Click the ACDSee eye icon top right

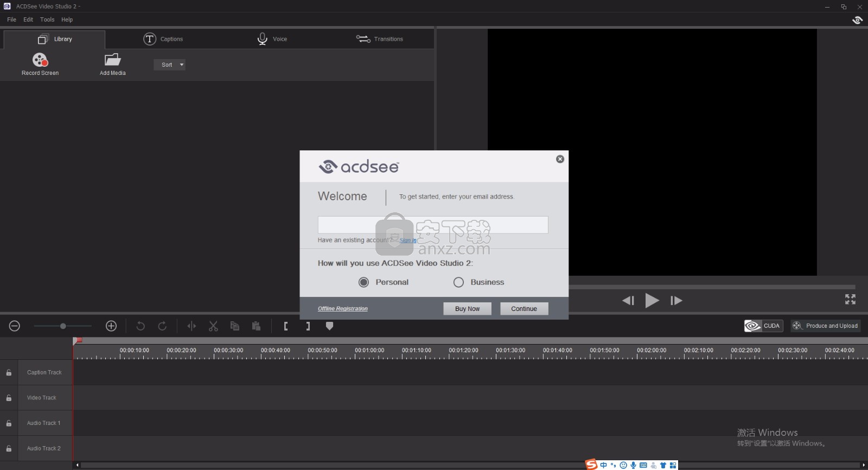tap(858, 20)
